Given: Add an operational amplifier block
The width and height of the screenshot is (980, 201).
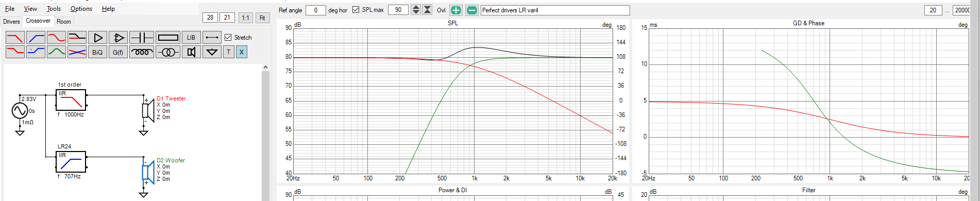Looking at the screenshot, I should (x=118, y=38).
